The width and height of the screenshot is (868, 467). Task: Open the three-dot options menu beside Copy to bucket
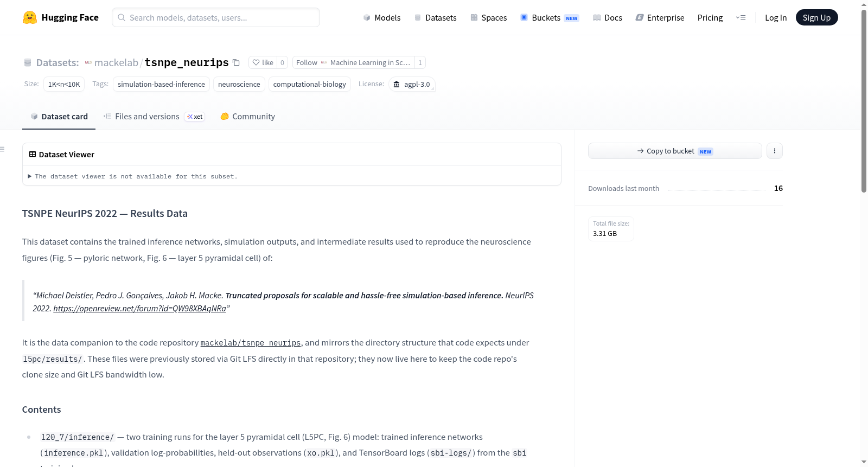tap(775, 151)
